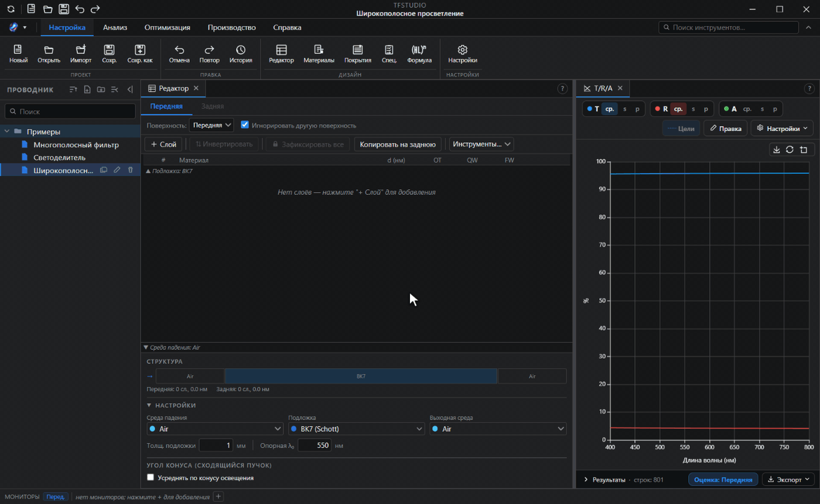Click Копировать на заднюю button
The height and width of the screenshot is (504, 820).
click(398, 144)
